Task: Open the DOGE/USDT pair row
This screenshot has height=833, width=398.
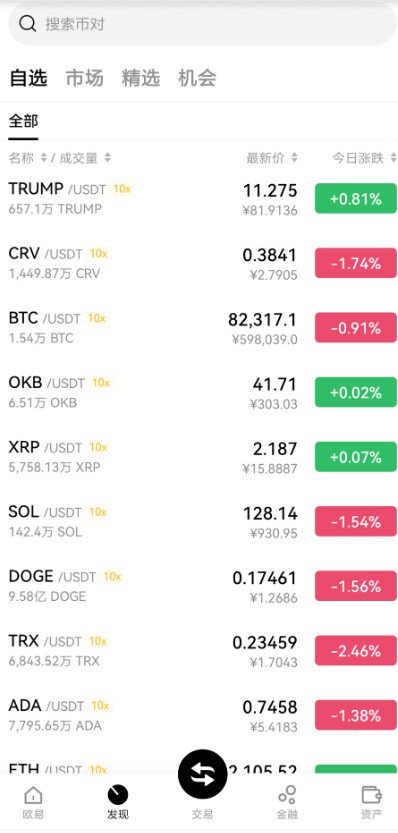Action: click(199, 586)
